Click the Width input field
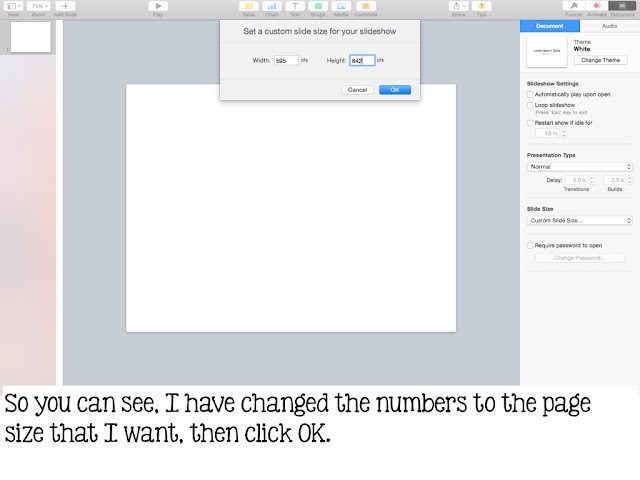The width and height of the screenshot is (640, 480). pyautogui.click(x=286, y=60)
